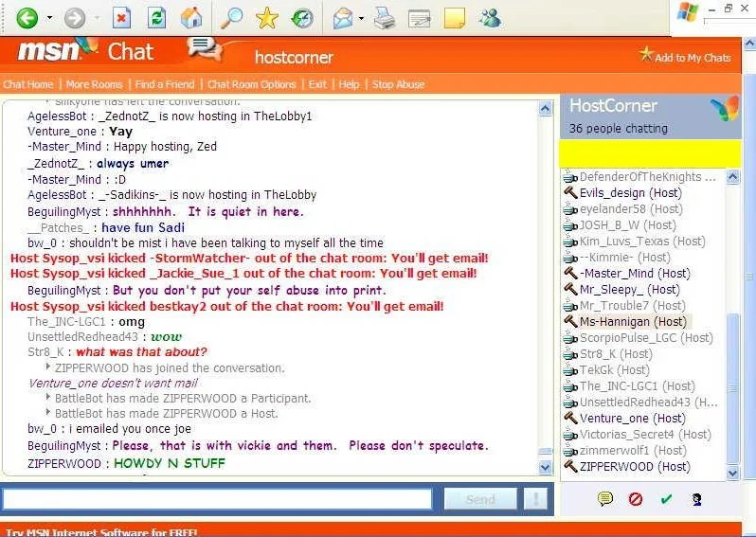Open Favorites with the yellow star icon

(x=266, y=18)
